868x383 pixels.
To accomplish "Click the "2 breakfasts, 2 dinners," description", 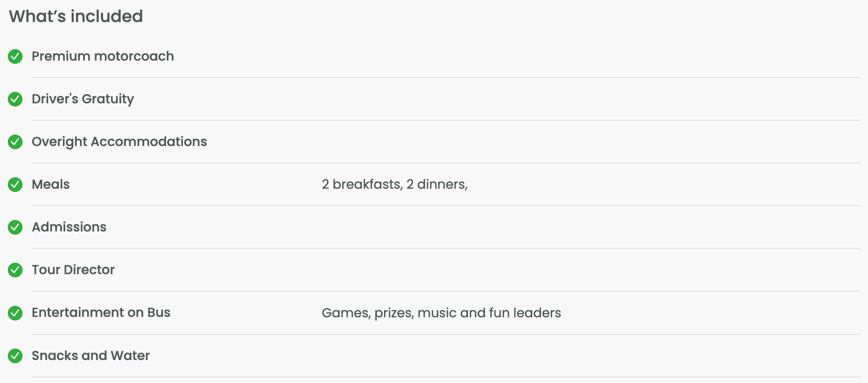I will (x=395, y=184).
